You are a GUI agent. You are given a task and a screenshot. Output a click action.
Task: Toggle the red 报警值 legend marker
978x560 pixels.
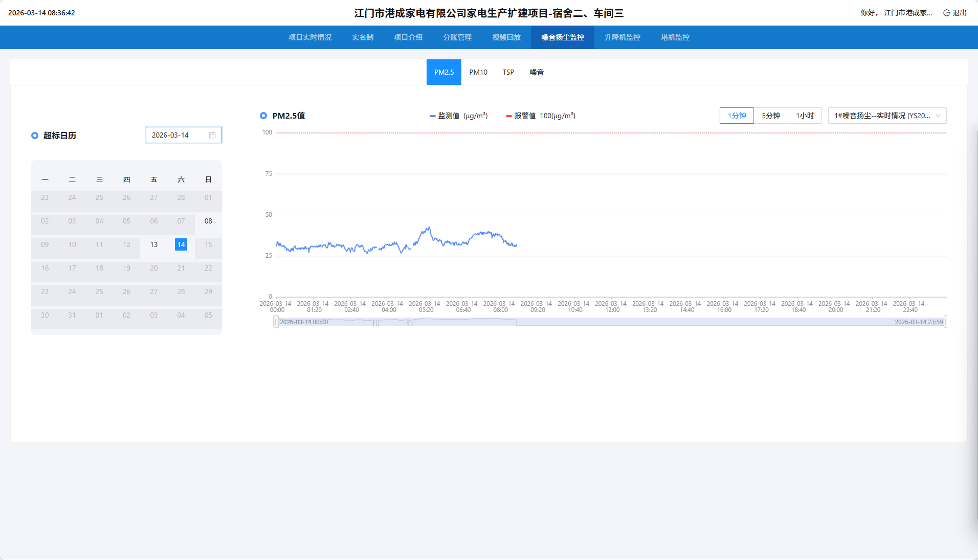tap(508, 116)
